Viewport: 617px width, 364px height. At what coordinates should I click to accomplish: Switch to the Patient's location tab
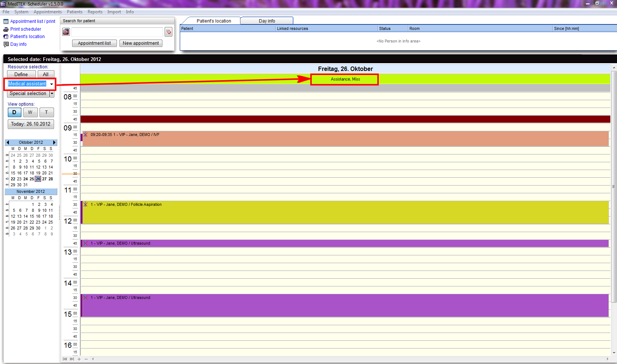(x=214, y=21)
